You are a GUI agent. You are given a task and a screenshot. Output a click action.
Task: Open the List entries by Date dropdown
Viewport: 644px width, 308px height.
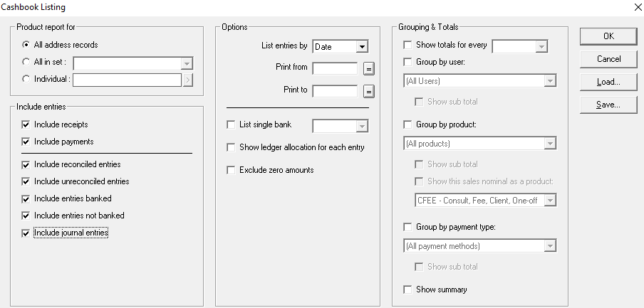(363, 47)
